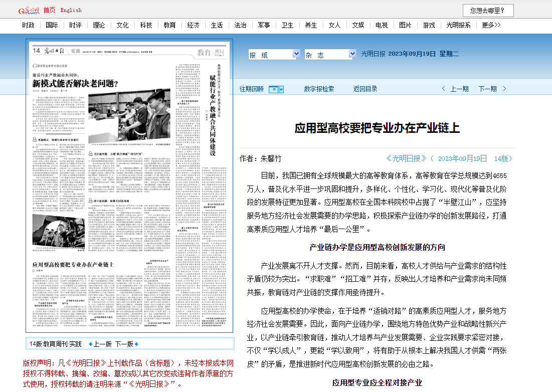Viewport: 552px width, 392px height.
Task: Click the right arrow after 下一期
Action: pyautogui.click(x=504, y=89)
